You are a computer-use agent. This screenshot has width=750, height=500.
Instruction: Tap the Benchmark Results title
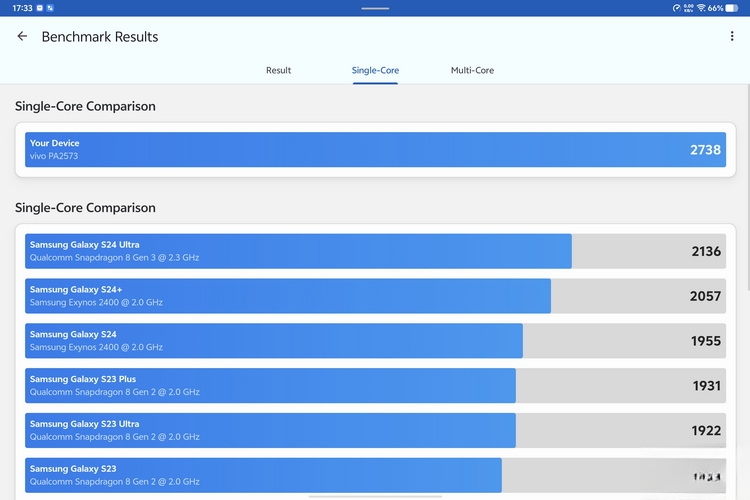click(x=100, y=37)
